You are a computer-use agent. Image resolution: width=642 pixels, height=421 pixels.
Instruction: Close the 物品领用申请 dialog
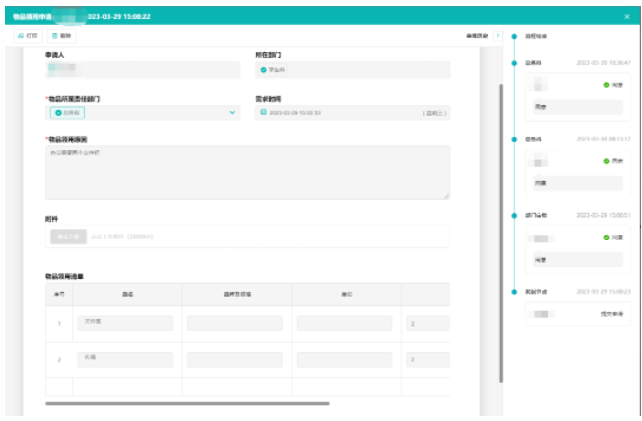click(x=627, y=16)
